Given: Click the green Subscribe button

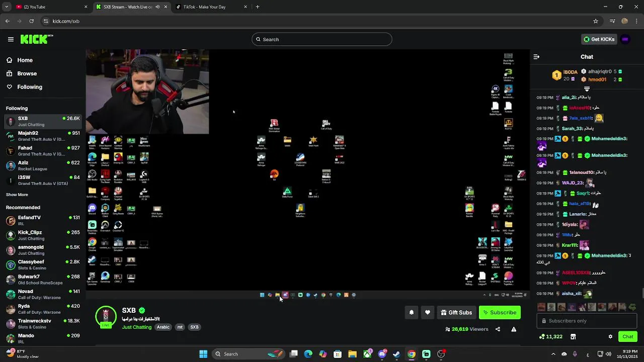Looking at the screenshot, I should [x=500, y=313].
